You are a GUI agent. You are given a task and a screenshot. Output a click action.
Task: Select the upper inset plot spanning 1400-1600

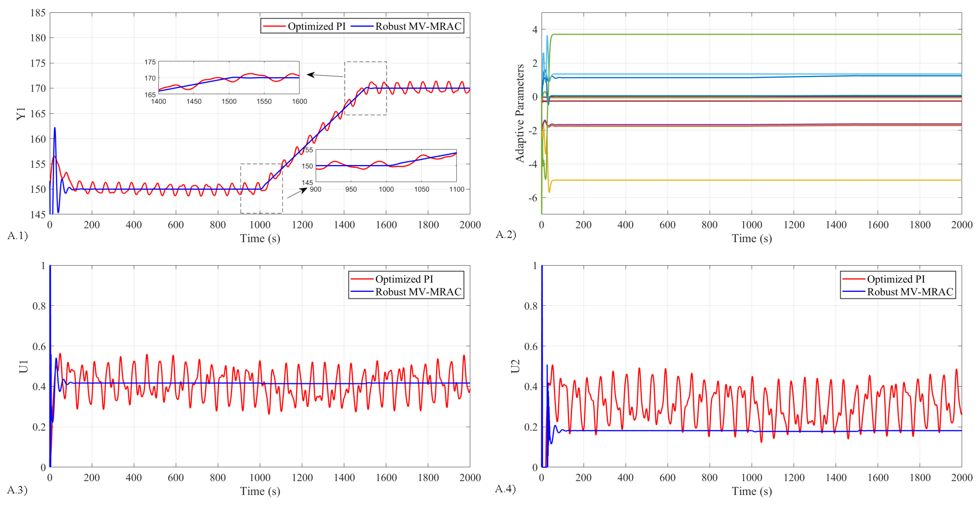tap(229, 78)
